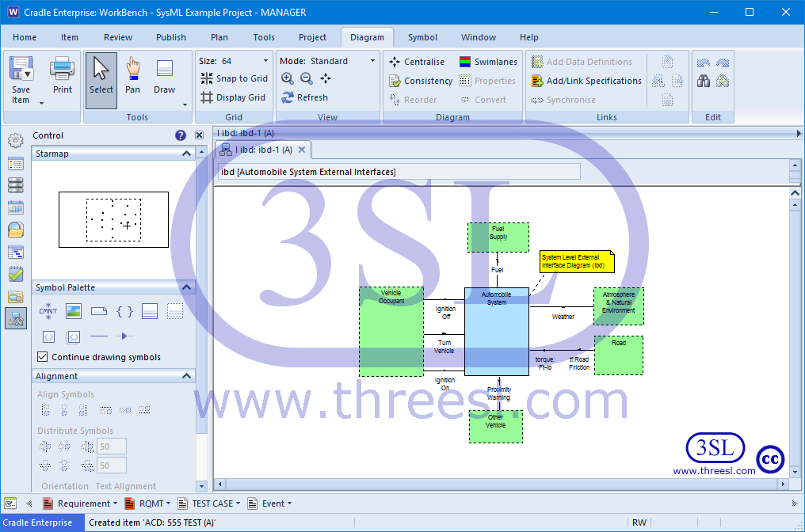Activate the Select arrow tool

(x=101, y=81)
